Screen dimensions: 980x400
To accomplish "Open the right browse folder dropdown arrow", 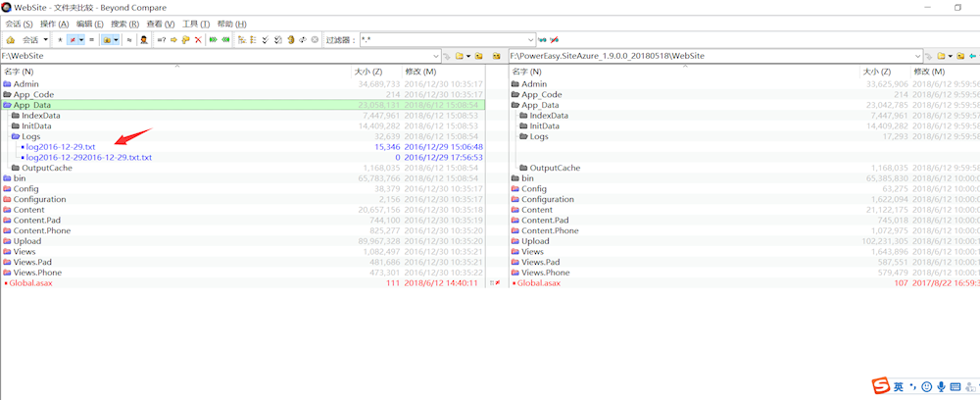I will tap(950, 56).
